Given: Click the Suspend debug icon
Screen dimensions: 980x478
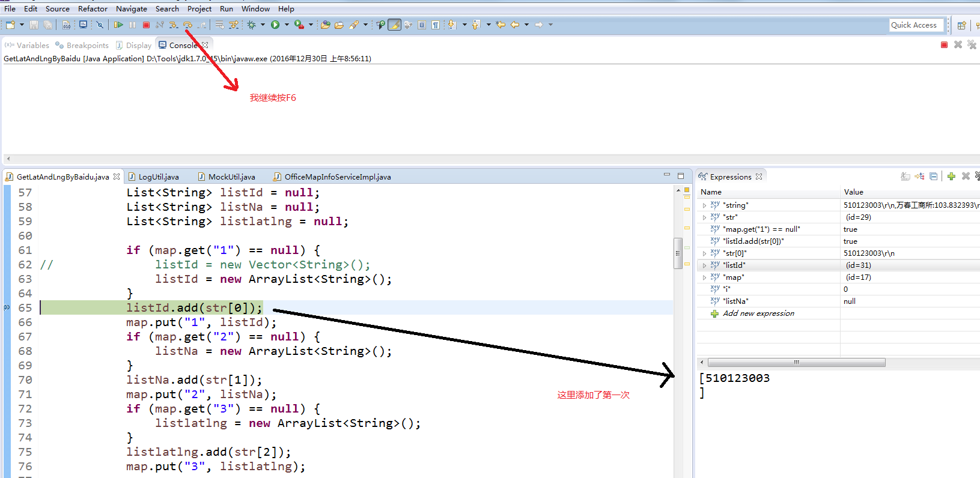Looking at the screenshot, I should pos(132,25).
